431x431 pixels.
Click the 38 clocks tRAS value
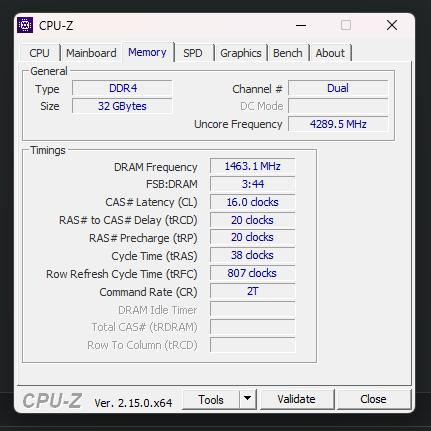pos(252,255)
